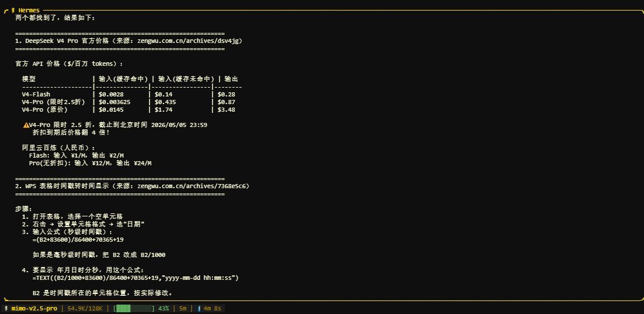Click the 54.9K/128K token counter

click(85, 308)
